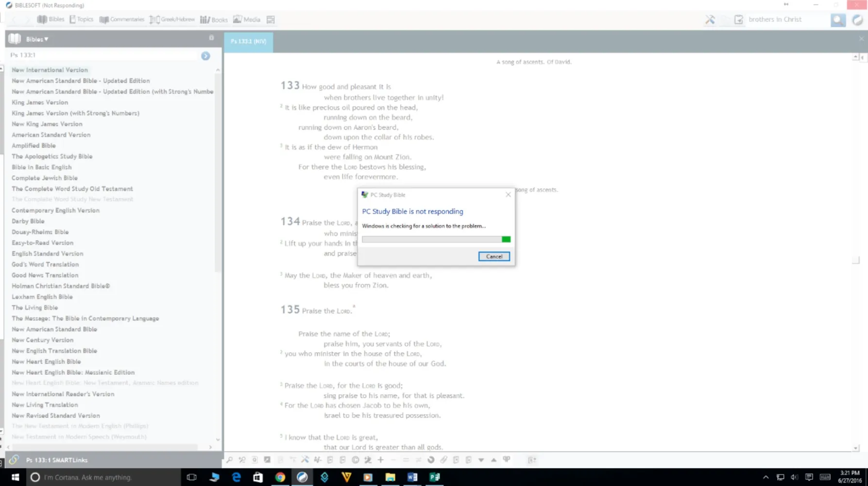Click the magnifier icon in bottom toolbar
868x486 pixels.
(229, 460)
